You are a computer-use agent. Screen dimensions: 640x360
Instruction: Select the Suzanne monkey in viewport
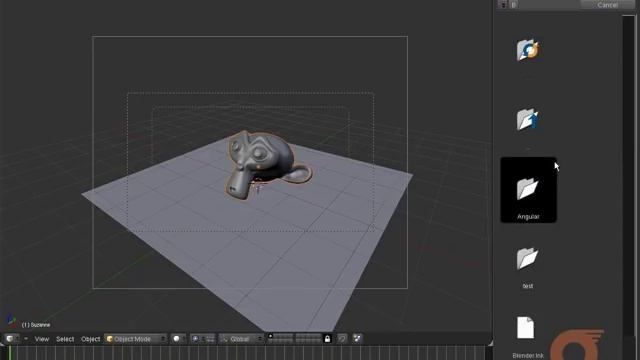click(x=265, y=163)
